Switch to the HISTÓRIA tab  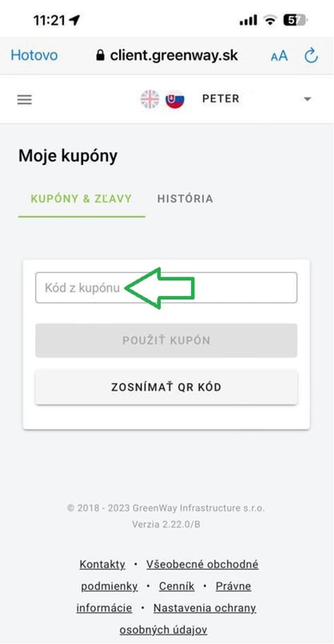tap(185, 199)
